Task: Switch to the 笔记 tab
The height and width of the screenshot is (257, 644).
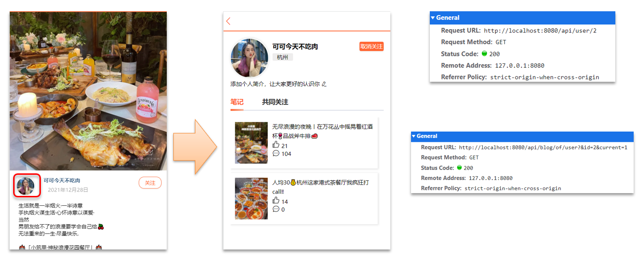Action: (x=237, y=102)
